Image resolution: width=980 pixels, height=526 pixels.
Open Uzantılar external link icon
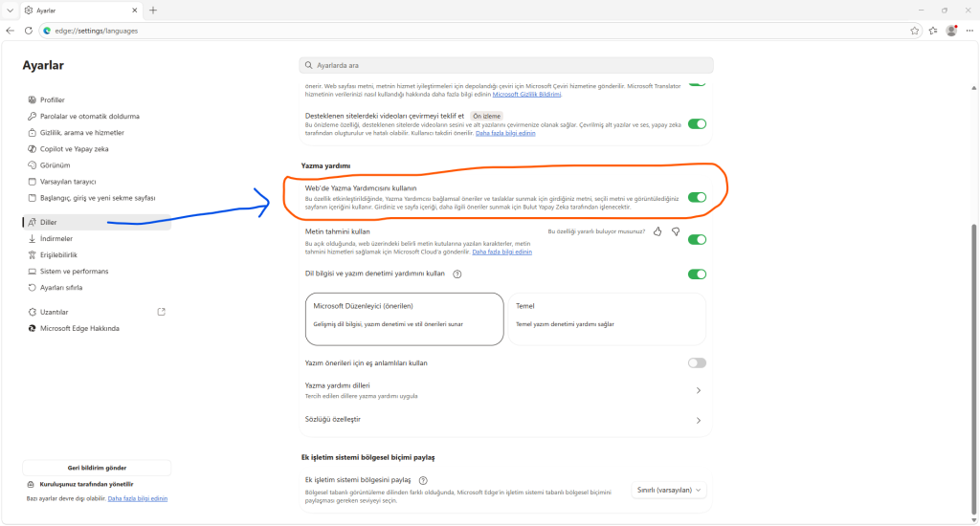coord(161,312)
